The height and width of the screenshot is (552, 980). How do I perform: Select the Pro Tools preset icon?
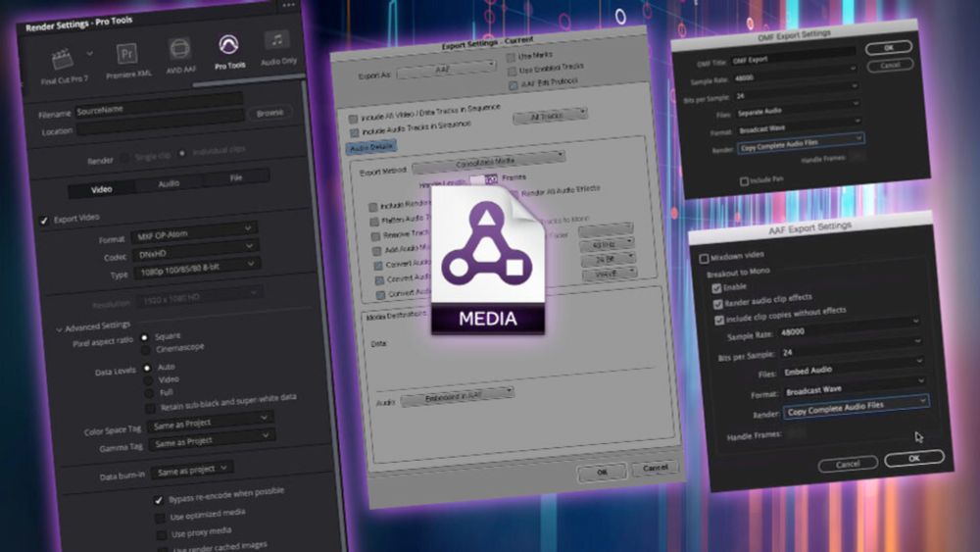pyautogui.click(x=228, y=44)
